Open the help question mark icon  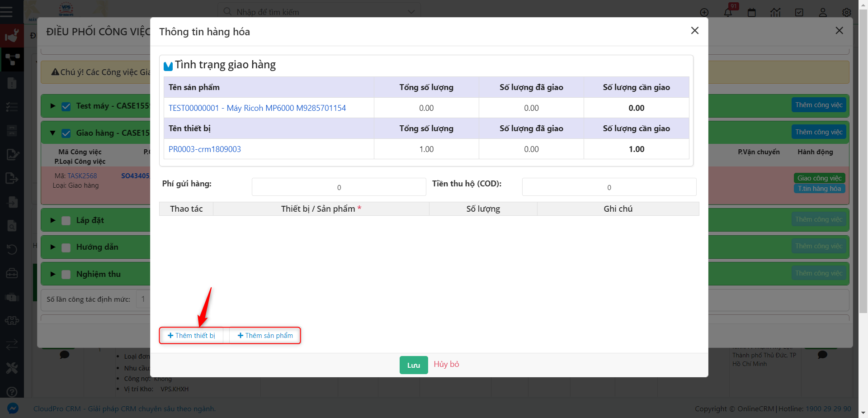click(12, 392)
